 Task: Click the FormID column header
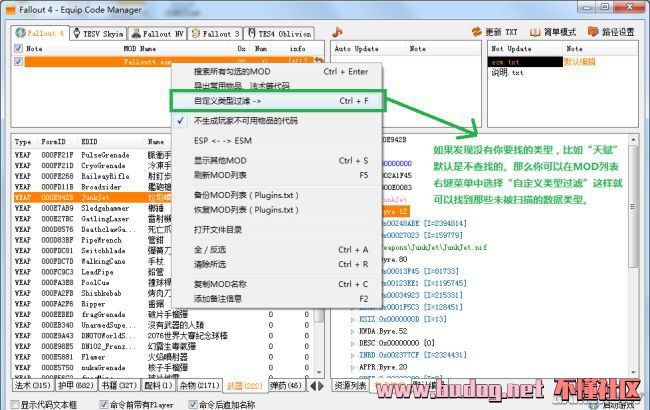[53, 142]
